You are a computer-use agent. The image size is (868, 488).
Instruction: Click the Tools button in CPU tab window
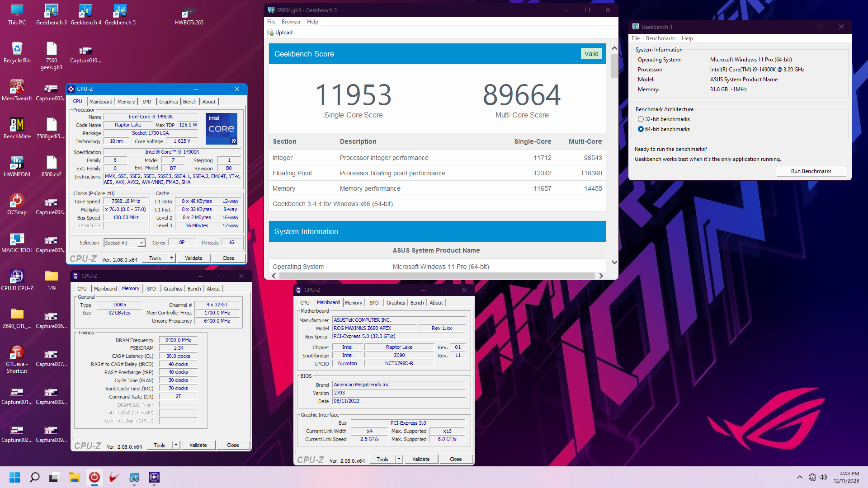(x=155, y=258)
